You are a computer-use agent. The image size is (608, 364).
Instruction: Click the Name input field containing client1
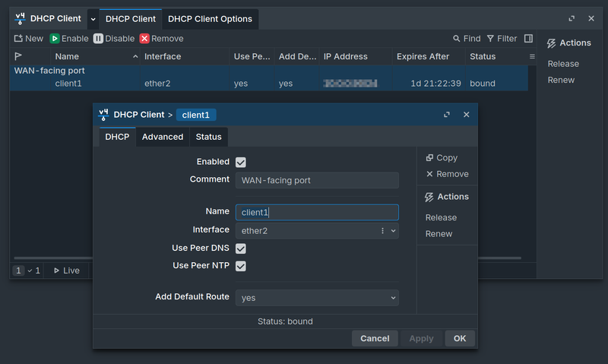click(x=317, y=212)
